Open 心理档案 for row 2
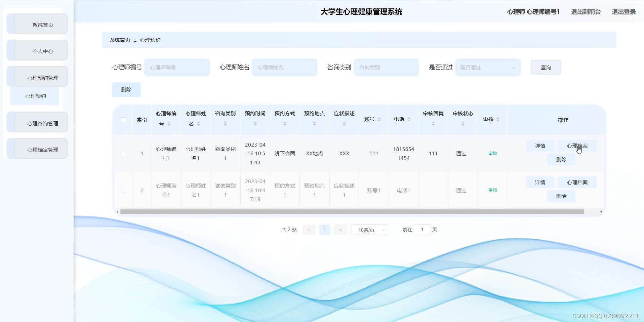This screenshot has width=644, height=322. click(x=577, y=183)
